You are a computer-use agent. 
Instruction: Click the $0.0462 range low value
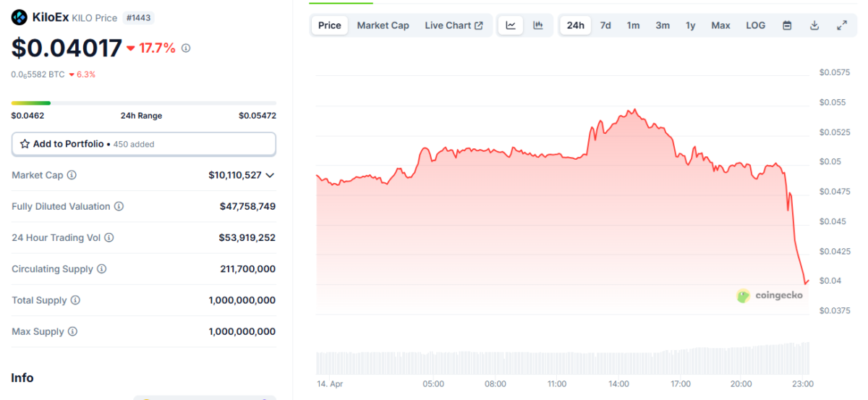tap(27, 116)
